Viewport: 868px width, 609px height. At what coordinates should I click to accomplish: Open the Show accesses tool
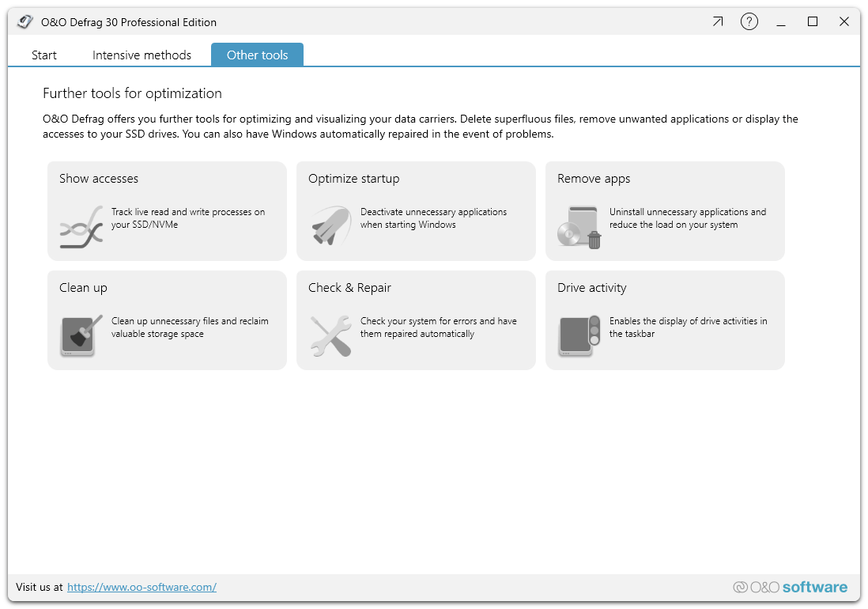(x=166, y=210)
